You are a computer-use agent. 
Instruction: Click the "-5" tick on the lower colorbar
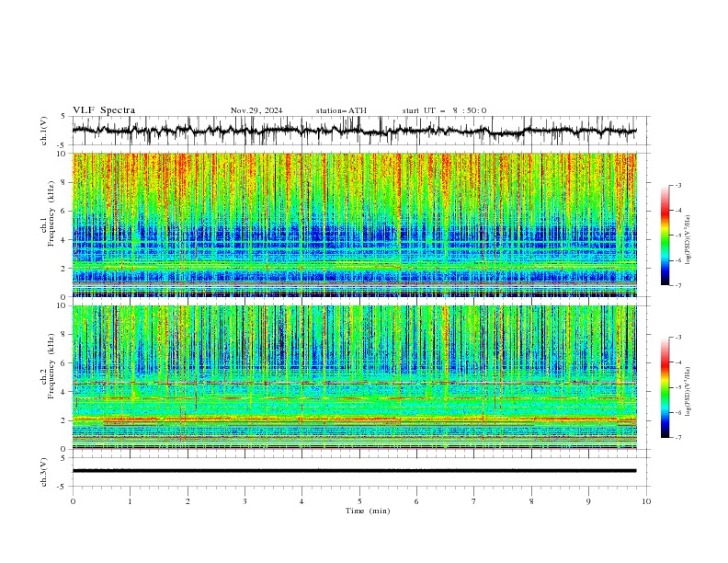coord(678,387)
